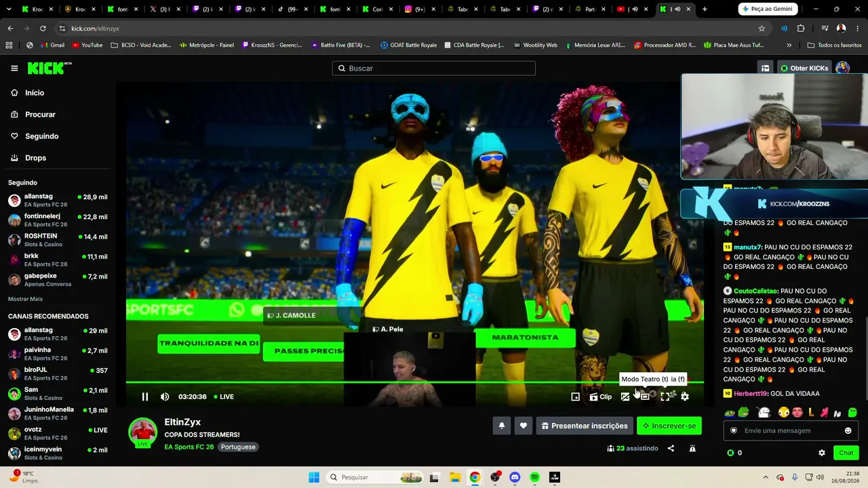Pause the live stream playback
Screen dimensions: 868x488
(x=144, y=396)
